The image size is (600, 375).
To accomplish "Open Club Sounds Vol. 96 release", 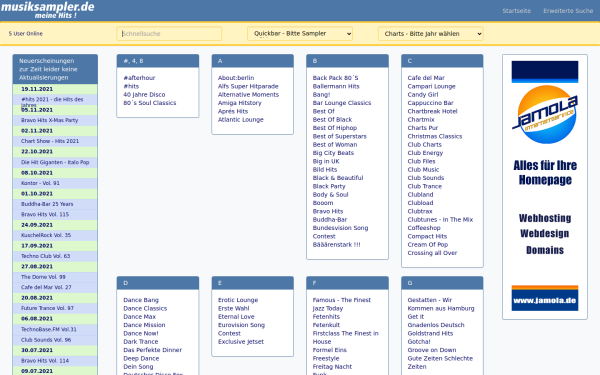I will 46,340.
